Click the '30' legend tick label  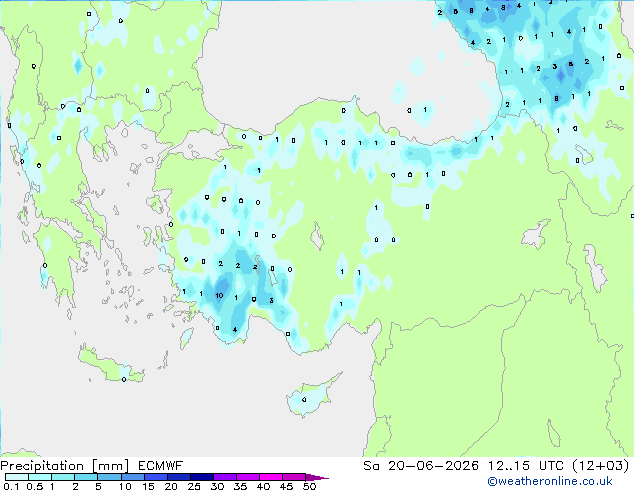(217, 486)
